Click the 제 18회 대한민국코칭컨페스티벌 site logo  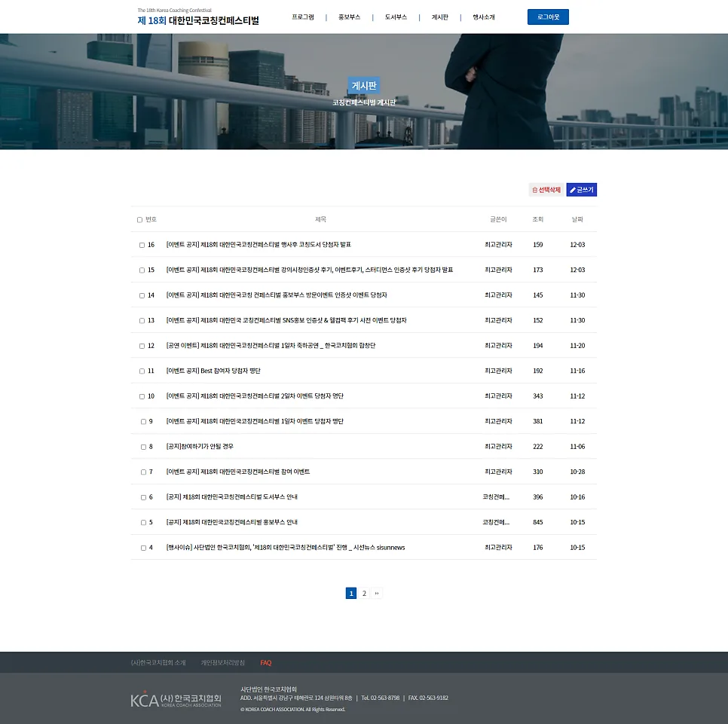[198, 17]
